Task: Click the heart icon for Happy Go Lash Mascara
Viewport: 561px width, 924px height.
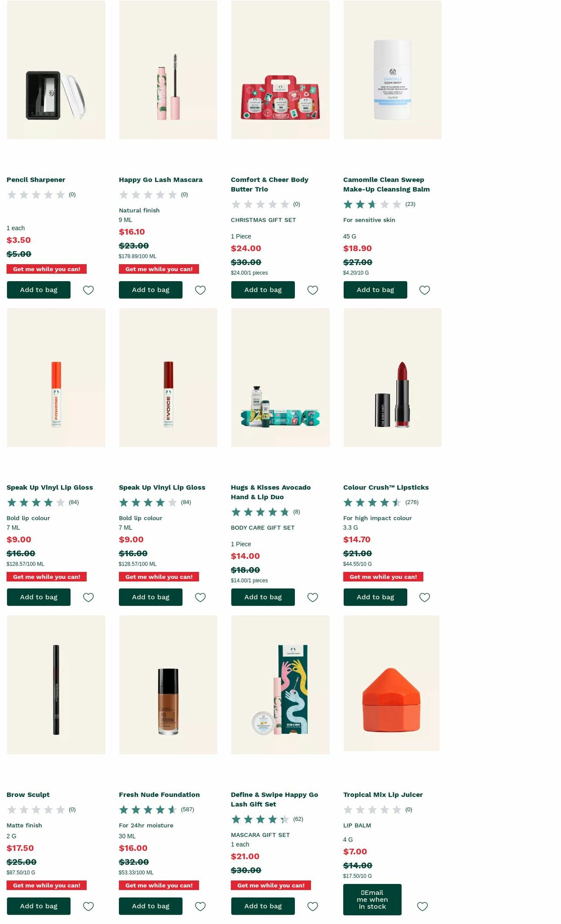Action: pyautogui.click(x=201, y=290)
